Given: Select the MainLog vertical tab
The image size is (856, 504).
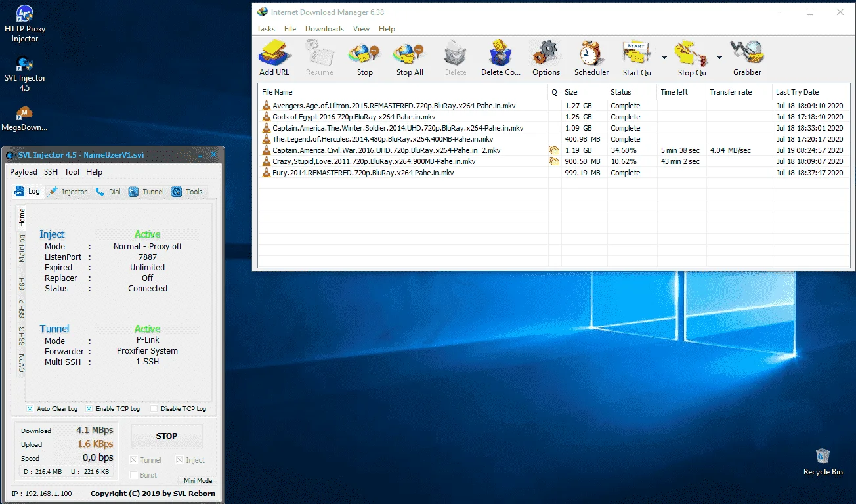Looking at the screenshot, I should coord(22,248).
